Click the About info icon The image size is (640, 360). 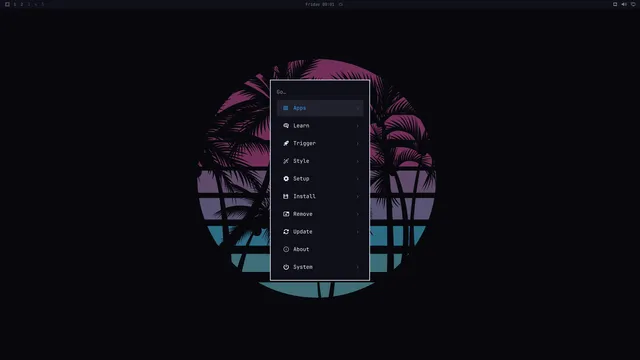(x=286, y=249)
